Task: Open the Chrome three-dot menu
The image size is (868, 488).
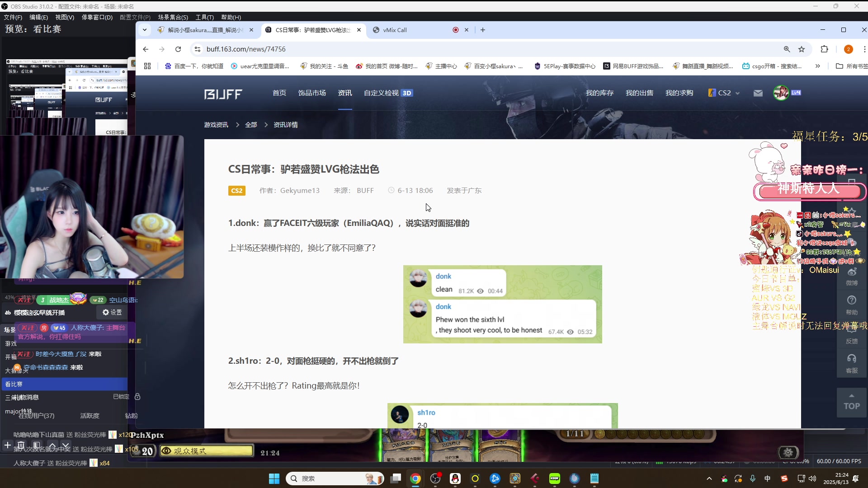Action: (x=864, y=49)
